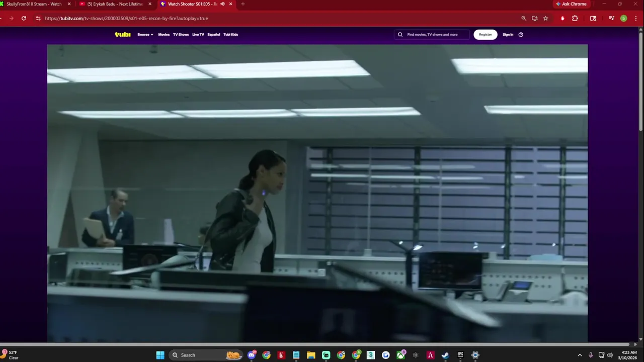
Task: Launch Steam from the taskbar
Action: [x=445, y=355]
